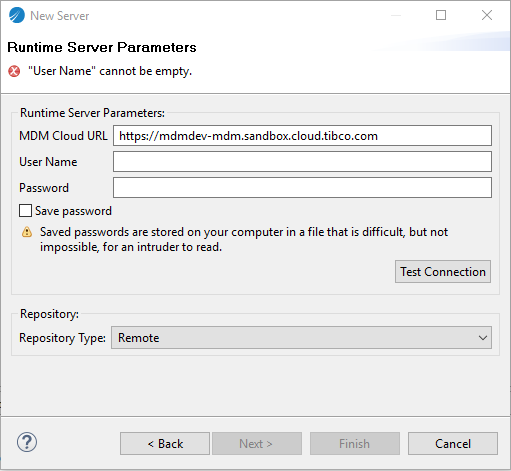This screenshot has height=471, width=511.
Task: Click the disabled Next button
Action: coord(257,444)
